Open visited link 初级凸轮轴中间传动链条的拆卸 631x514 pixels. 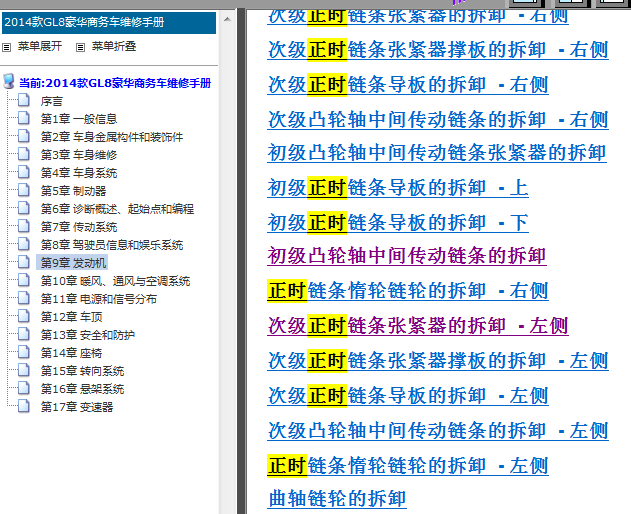click(x=407, y=256)
